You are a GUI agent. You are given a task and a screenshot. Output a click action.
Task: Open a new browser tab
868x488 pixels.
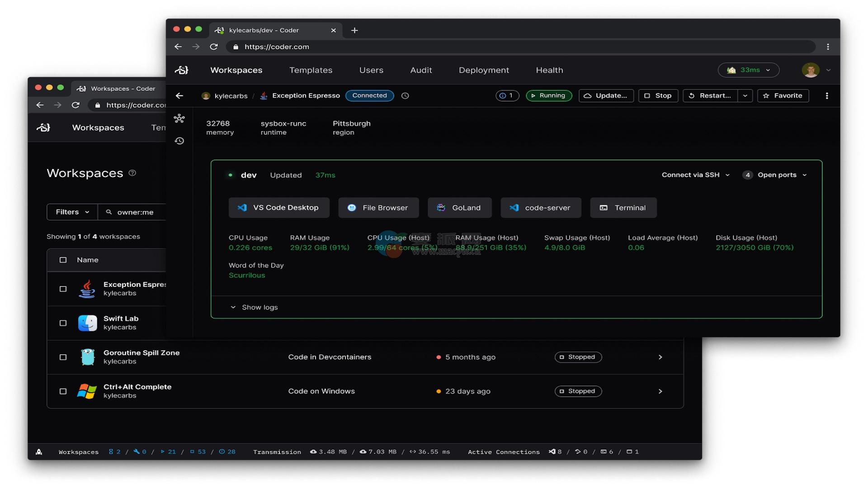coord(354,30)
